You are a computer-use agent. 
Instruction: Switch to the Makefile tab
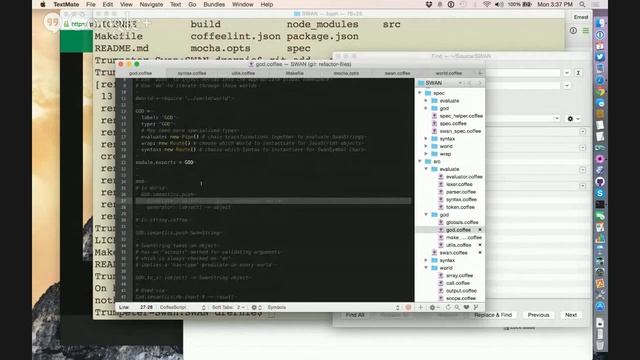(294, 73)
